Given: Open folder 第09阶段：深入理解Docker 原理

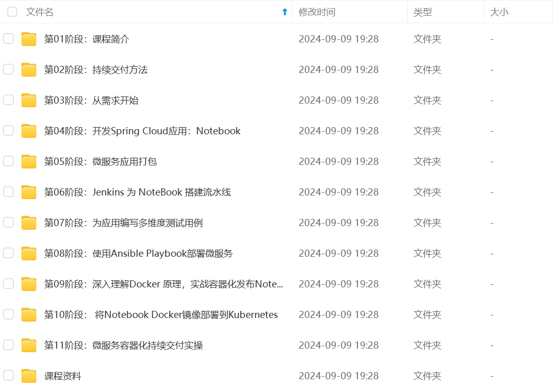Looking at the screenshot, I should (x=163, y=284).
